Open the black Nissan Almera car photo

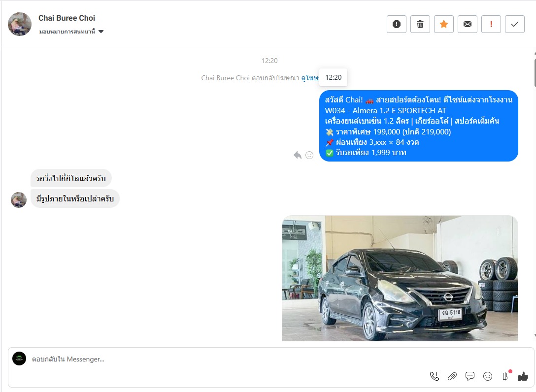(400, 278)
